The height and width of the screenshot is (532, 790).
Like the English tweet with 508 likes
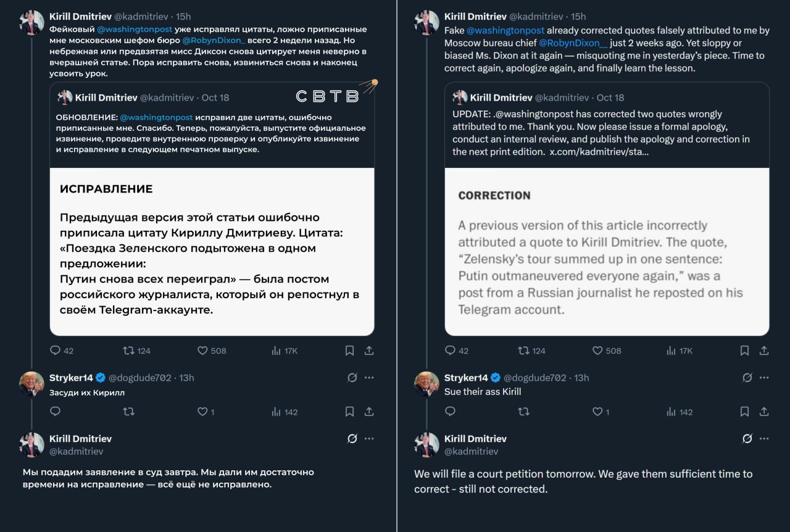pos(597,351)
